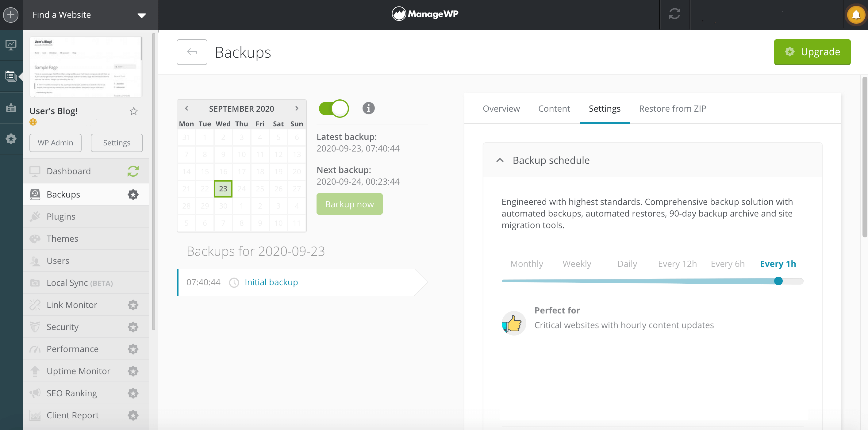Open the Restore from ZIP tab
The height and width of the screenshot is (430, 868).
[672, 109]
